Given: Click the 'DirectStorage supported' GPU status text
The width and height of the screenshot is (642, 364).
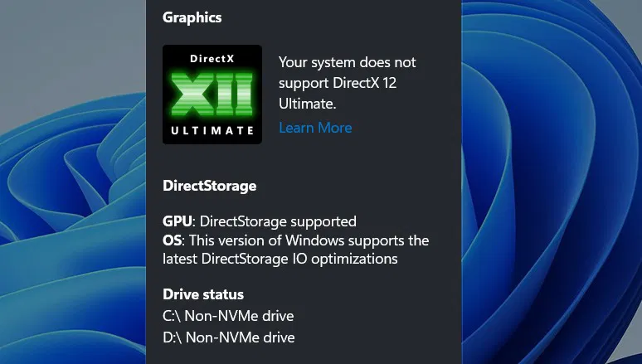Looking at the screenshot, I should 279,221.
